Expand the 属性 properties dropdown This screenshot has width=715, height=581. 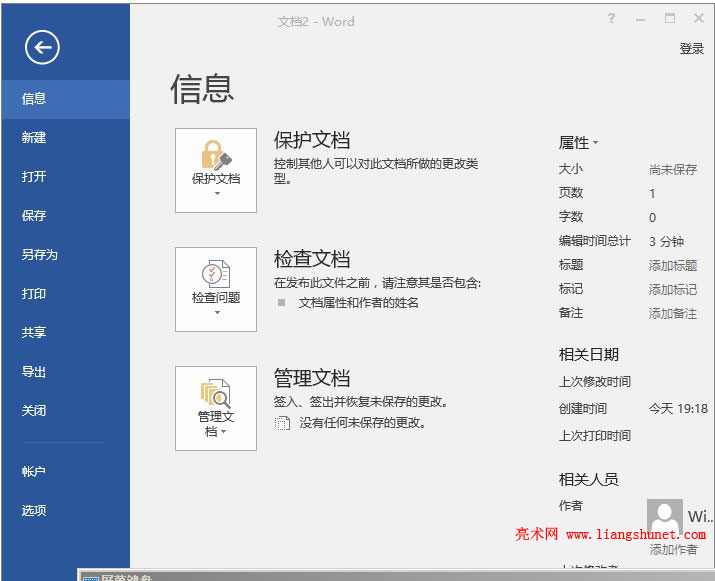click(x=578, y=143)
